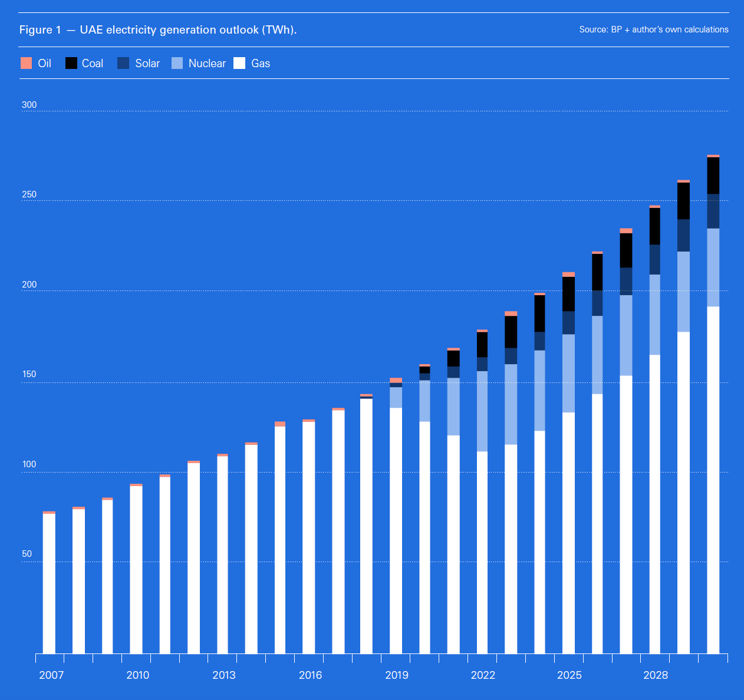Click the Nuclear legend label
Viewport: 744px width, 700px height.
(x=207, y=64)
